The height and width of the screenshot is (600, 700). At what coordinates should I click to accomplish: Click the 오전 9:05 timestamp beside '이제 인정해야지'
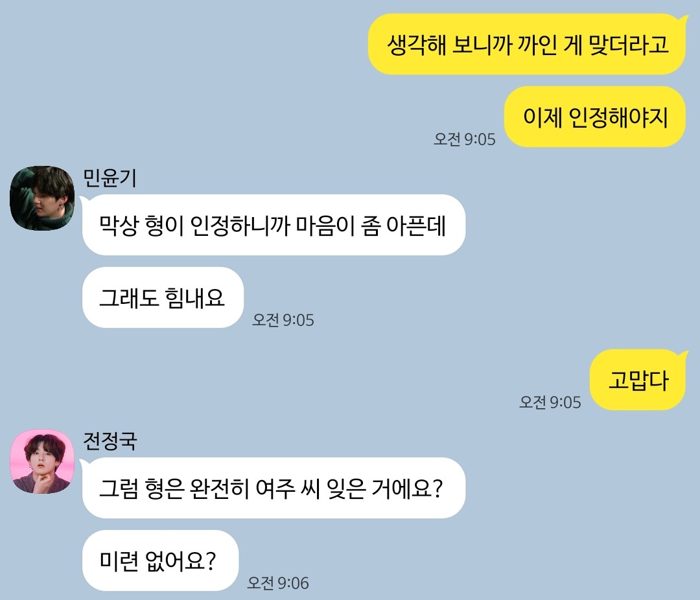pos(464,139)
